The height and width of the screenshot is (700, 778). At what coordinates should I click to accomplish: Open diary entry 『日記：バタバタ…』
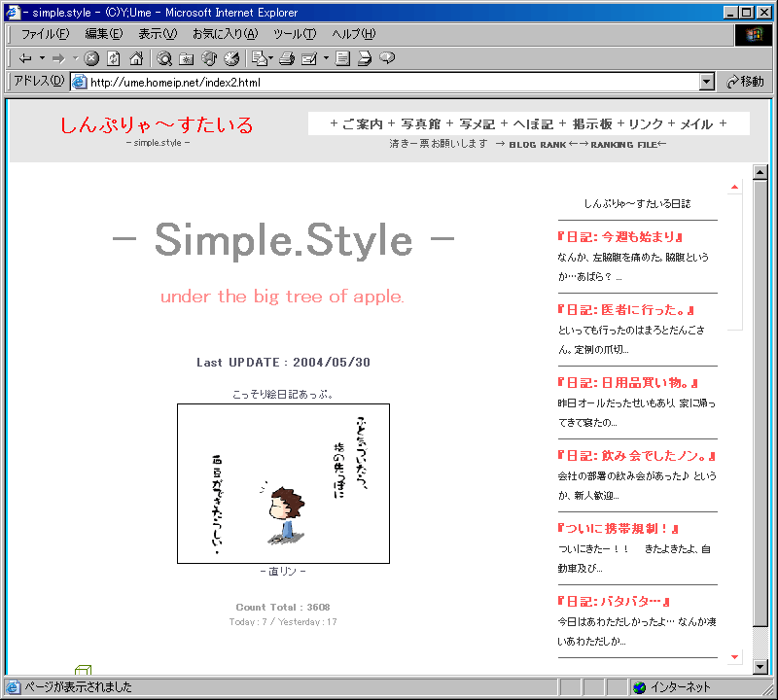(x=614, y=602)
